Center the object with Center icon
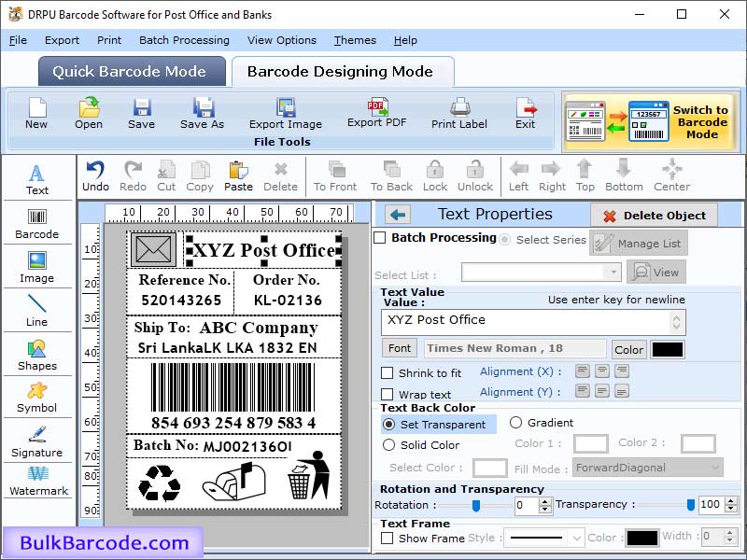This screenshot has width=747, height=560. coord(671,176)
